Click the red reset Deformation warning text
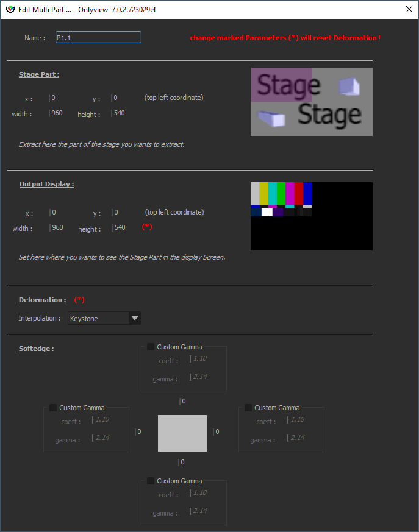 pyautogui.click(x=285, y=38)
